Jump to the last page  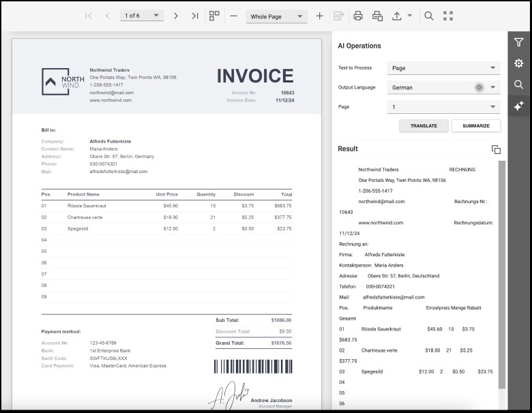(195, 16)
